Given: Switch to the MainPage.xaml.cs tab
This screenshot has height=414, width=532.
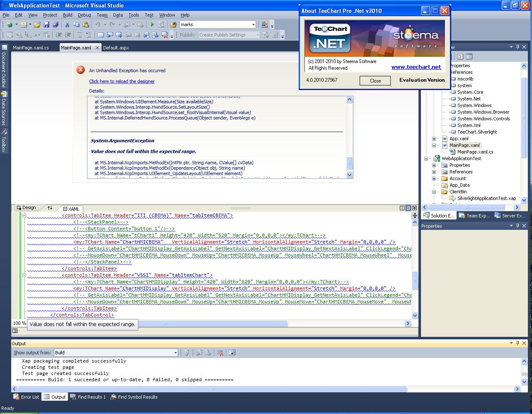Looking at the screenshot, I should click(x=31, y=48).
